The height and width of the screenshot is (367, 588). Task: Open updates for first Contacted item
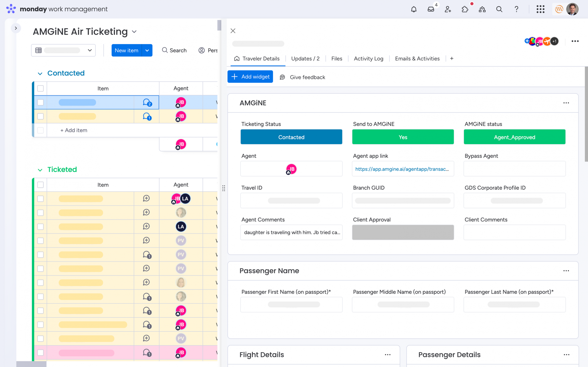[x=147, y=102]
